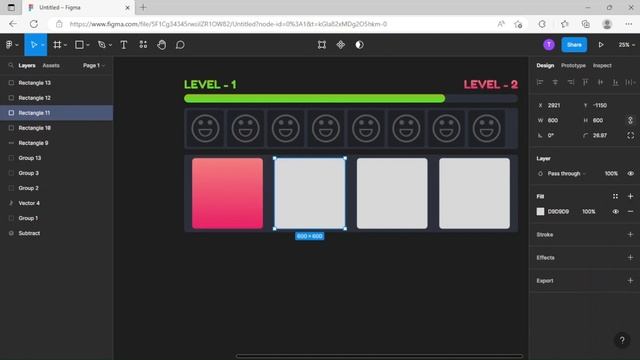Click the user avatar T
This screenshot has width=640, height=360.
(x=549, y=45)
